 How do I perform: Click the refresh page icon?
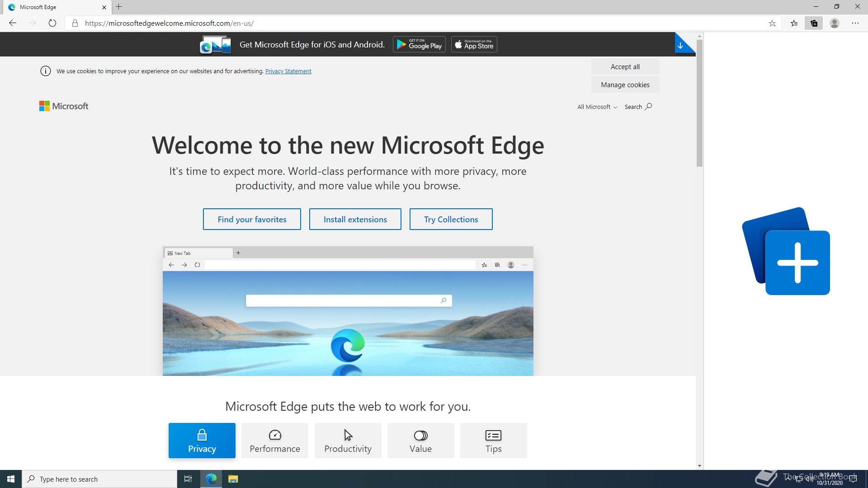click(x=52, y=23)
